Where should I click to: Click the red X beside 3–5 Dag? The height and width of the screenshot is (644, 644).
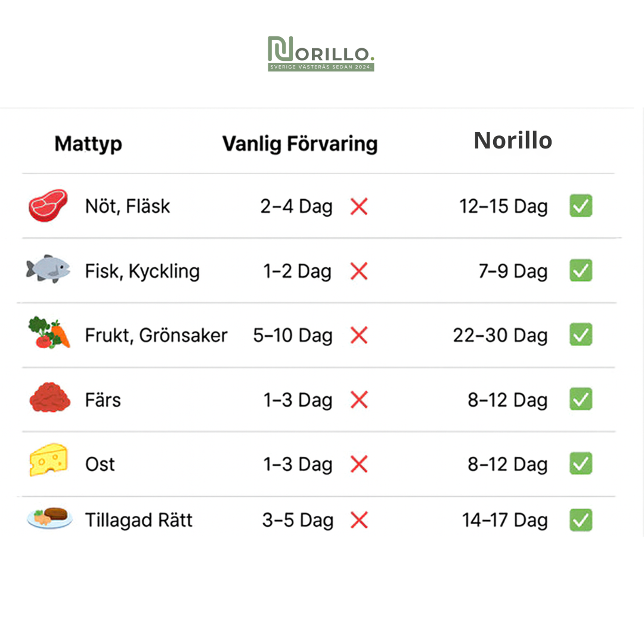click(x=359, y=521)
